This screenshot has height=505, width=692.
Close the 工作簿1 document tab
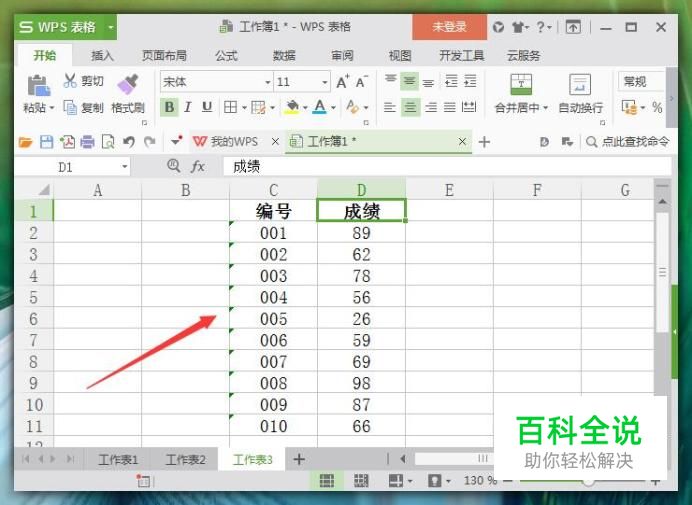[462, 142]
